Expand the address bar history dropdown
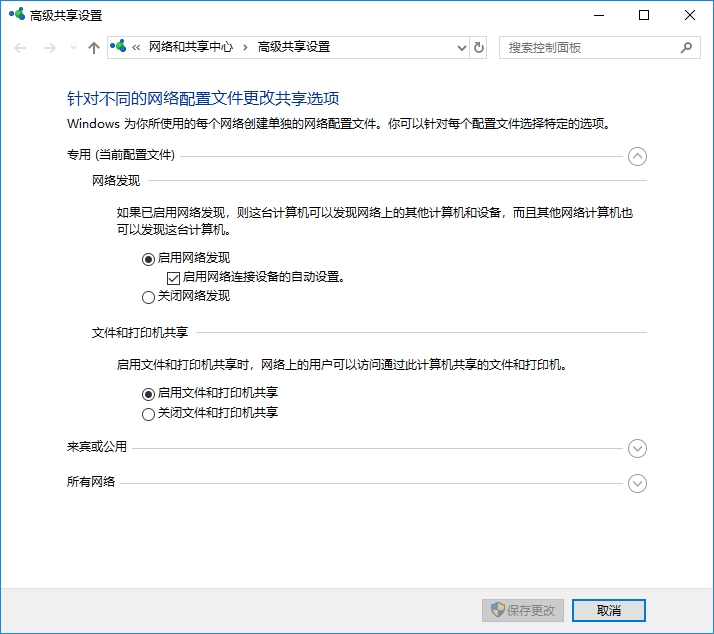Viewport: 714px width, 634px height. coord(462,48)
